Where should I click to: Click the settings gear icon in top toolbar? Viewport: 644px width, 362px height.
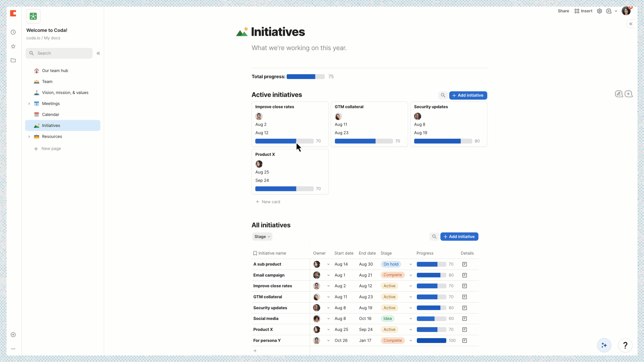599,11
